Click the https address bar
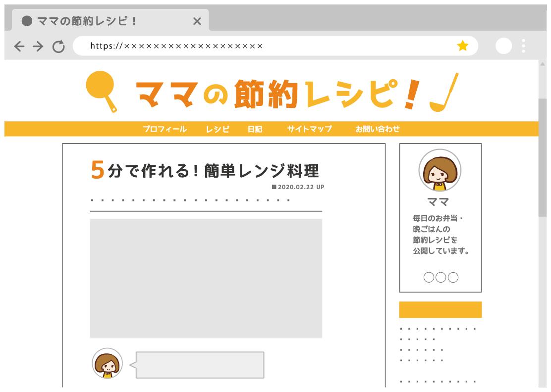 tap(275, 46)
